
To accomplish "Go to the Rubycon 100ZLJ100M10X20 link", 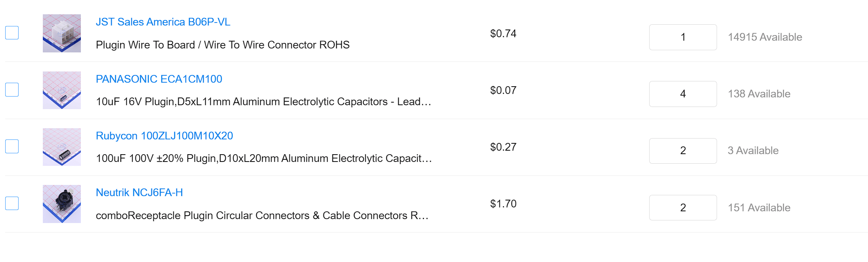I will (164, 136).
